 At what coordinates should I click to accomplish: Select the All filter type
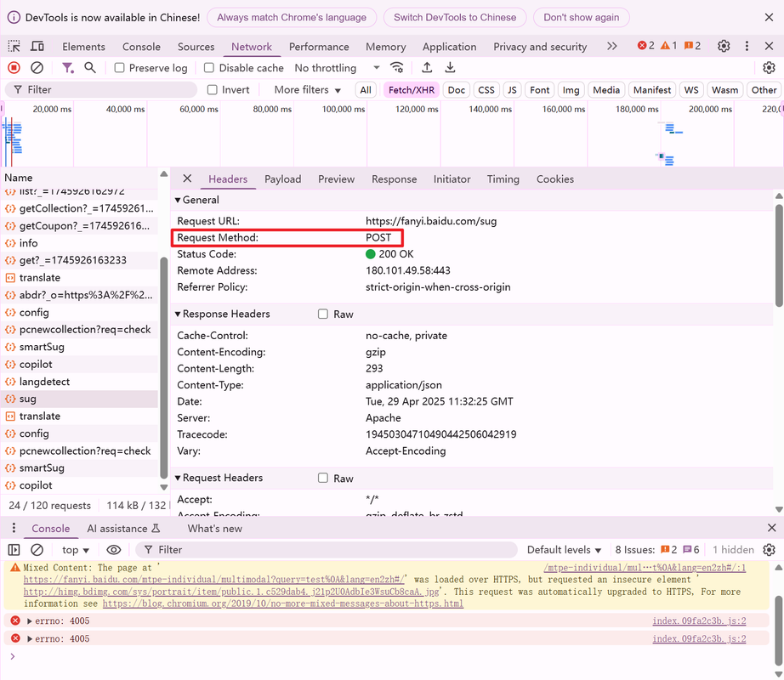point(366,90)
